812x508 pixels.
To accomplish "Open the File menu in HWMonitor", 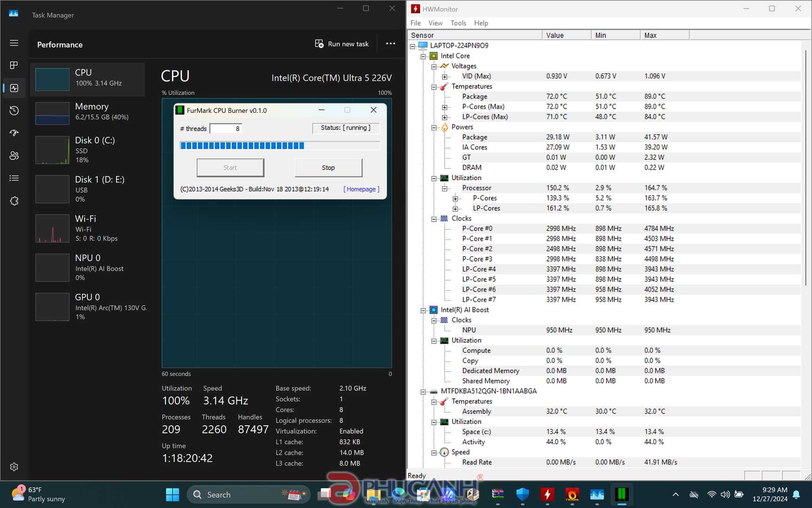I will [x=415, y=23].
